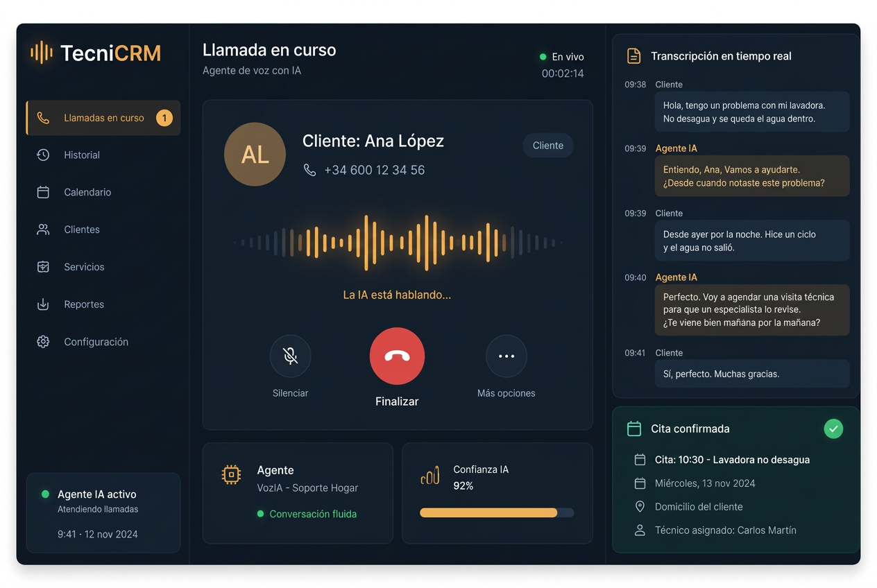This screenshot has height=588, width=877.
Task: Click the audio waveform visualization
Action: [x=398, y=243]
